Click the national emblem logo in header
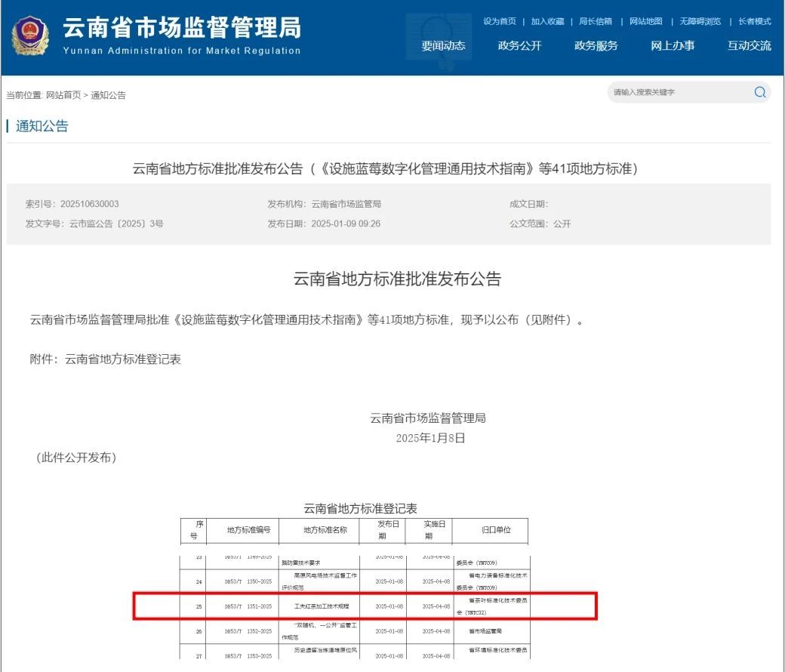Screen dimensions: 785x672 click(x=29, y=34)
